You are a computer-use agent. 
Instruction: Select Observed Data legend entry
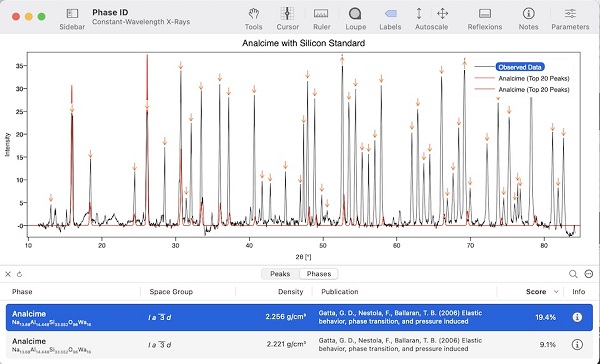click(520, 67)
